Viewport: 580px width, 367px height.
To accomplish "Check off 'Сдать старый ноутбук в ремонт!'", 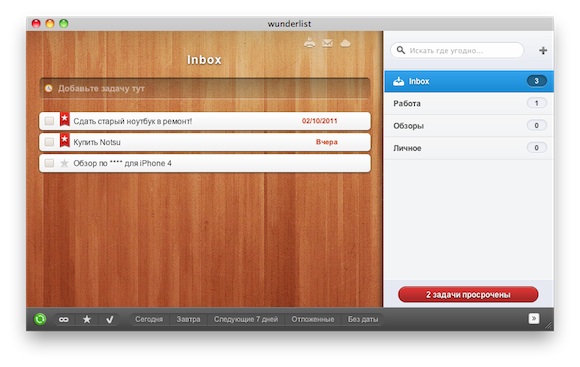I will coord(49,121).
